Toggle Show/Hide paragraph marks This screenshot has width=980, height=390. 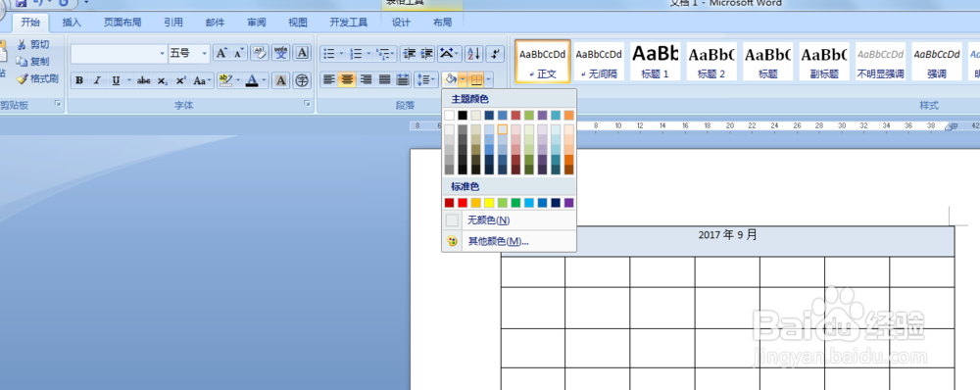pyautogui.click(x=495, y=54)
